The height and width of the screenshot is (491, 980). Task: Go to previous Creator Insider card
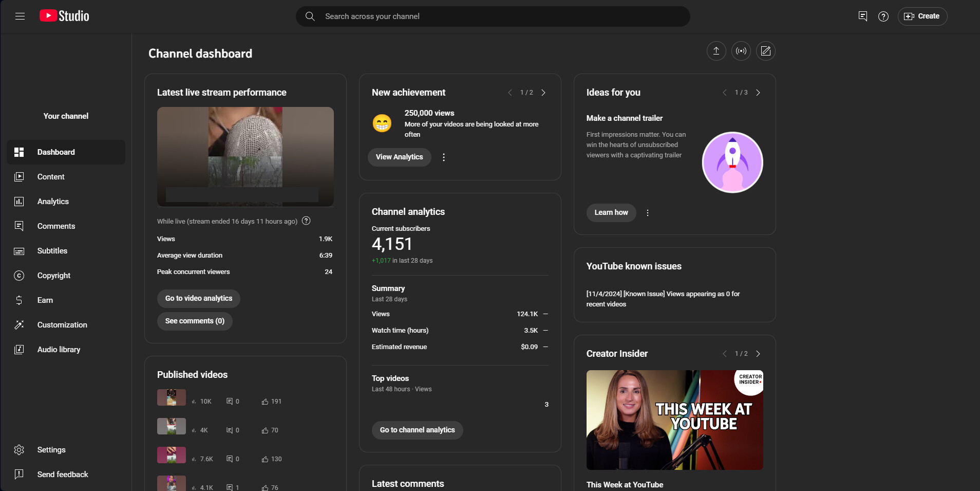pyautogui.click(x=724, y=354)
